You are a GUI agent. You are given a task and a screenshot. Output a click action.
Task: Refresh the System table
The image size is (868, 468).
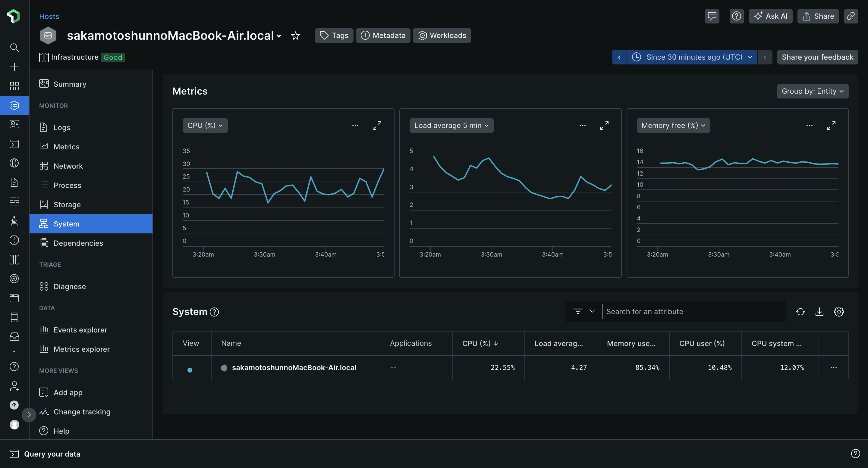click(x=800, y=311)
